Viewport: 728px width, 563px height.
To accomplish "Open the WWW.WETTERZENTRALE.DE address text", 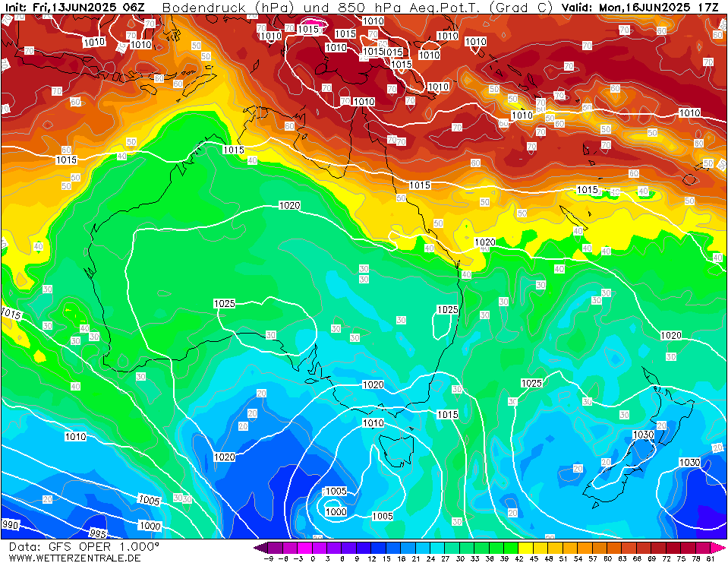I will click(x=74, y=558).
